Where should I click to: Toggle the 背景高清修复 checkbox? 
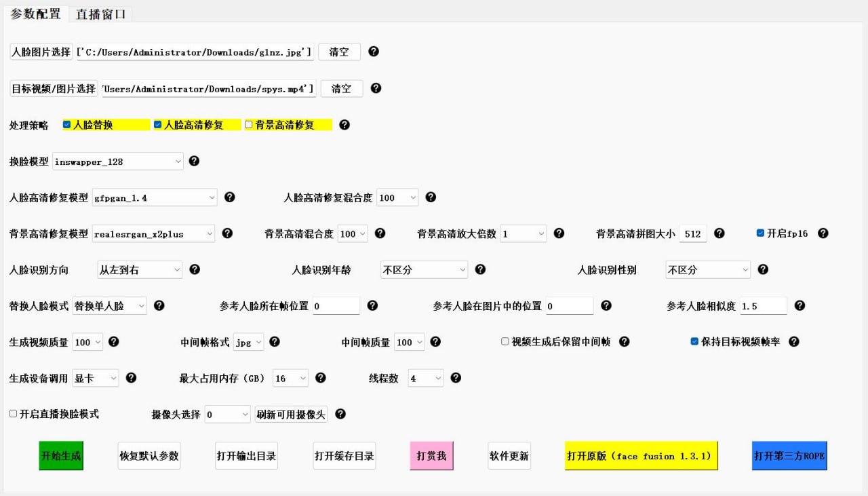coord(249,125)
